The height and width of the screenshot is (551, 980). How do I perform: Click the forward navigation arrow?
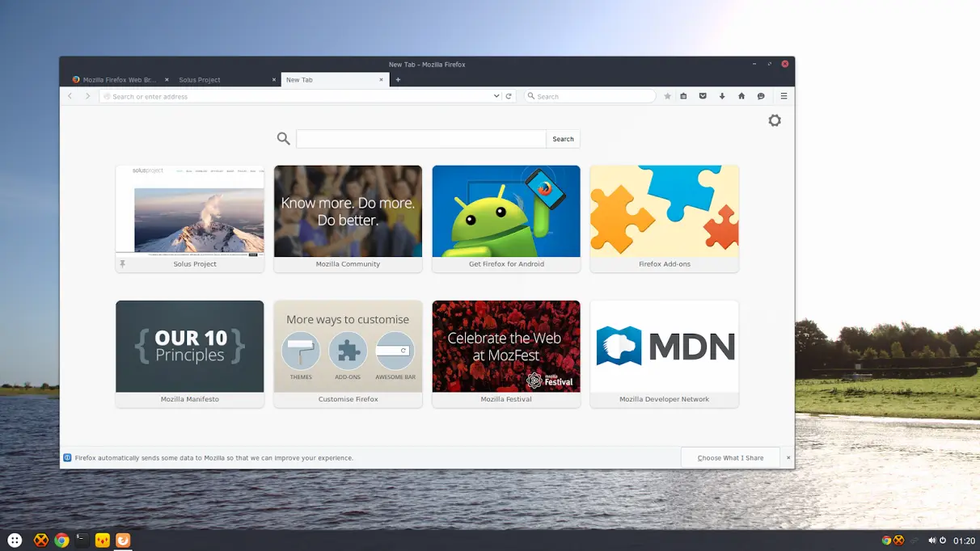pos(88,96)
